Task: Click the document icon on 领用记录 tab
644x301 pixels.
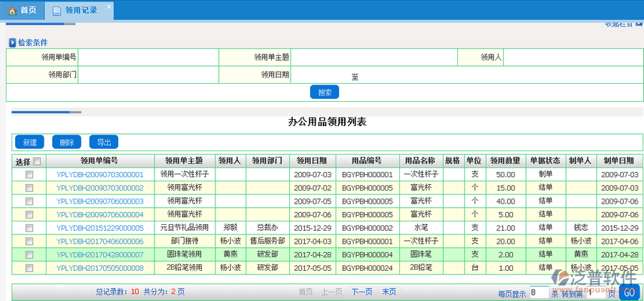Action: click(57, 11)
